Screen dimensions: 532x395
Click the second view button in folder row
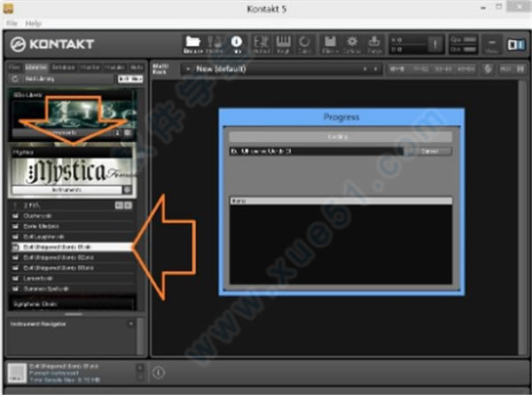129,205
